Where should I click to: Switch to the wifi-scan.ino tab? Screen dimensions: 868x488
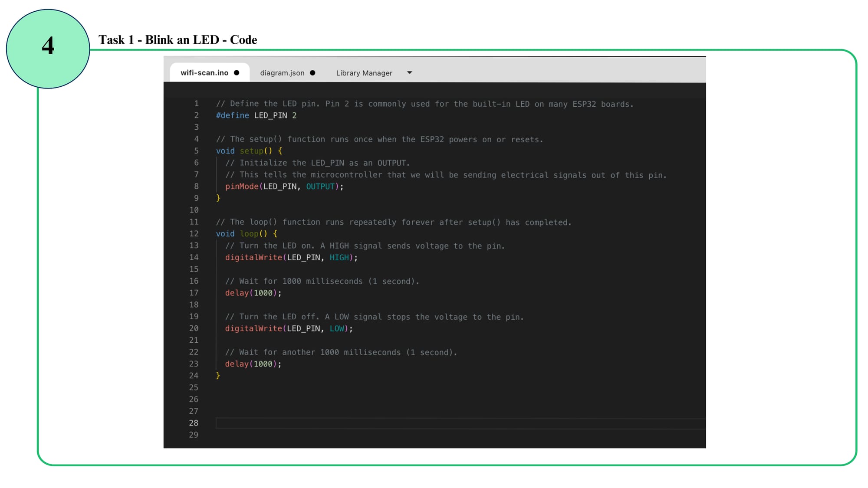click(204, 73)
